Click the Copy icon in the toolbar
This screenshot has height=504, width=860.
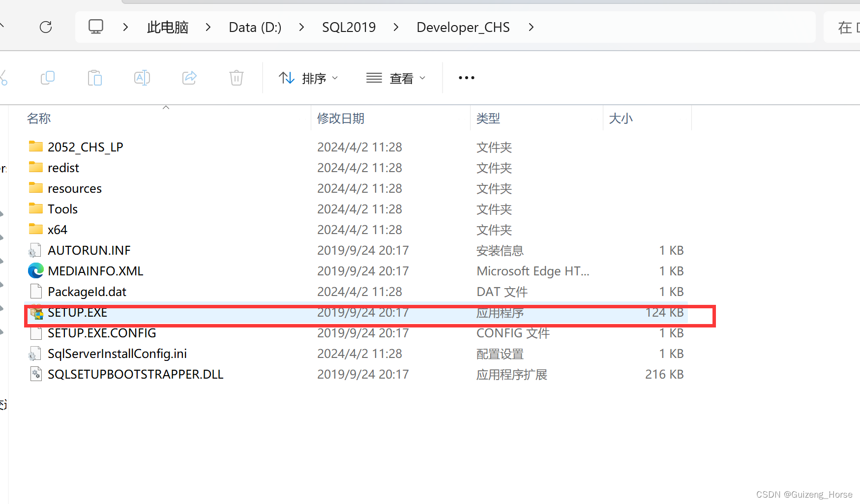[x=48, y=78]
